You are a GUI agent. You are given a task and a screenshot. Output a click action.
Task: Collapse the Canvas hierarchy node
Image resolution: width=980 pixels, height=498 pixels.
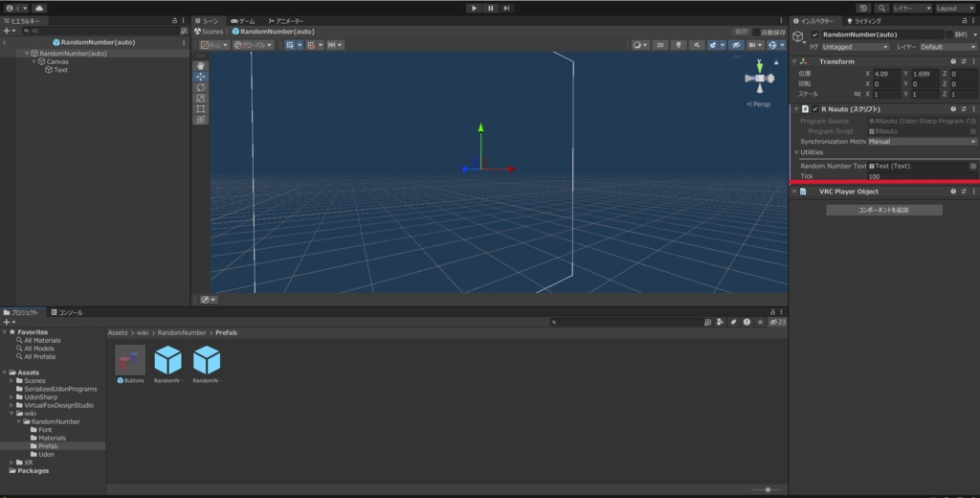(x=33, y=61)
